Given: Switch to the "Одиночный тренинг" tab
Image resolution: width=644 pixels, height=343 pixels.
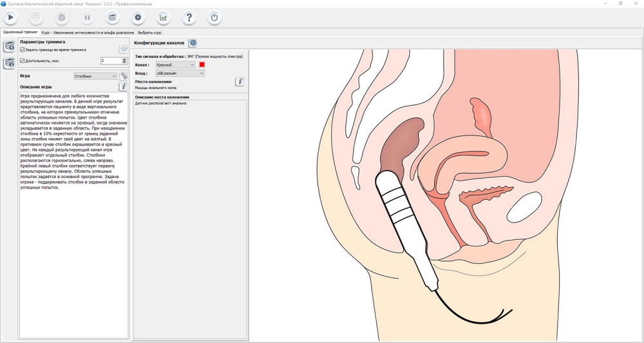Looking at the screenshot, I should [20, 32].
